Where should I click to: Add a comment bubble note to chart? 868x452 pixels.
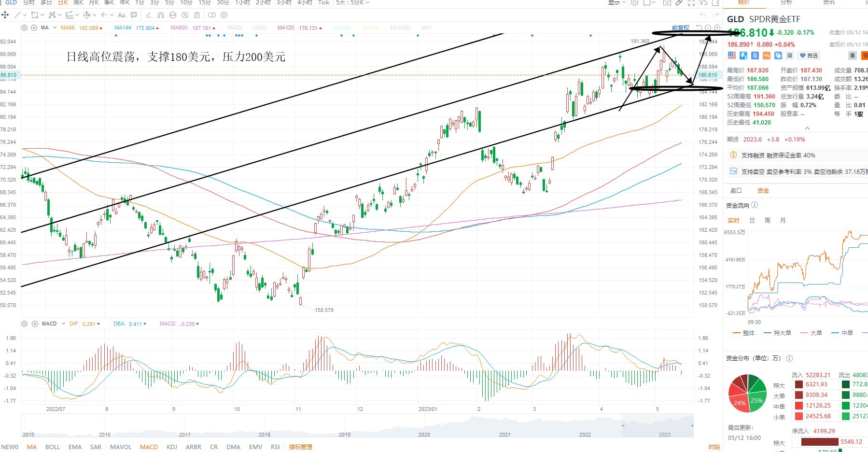point(134,15)
